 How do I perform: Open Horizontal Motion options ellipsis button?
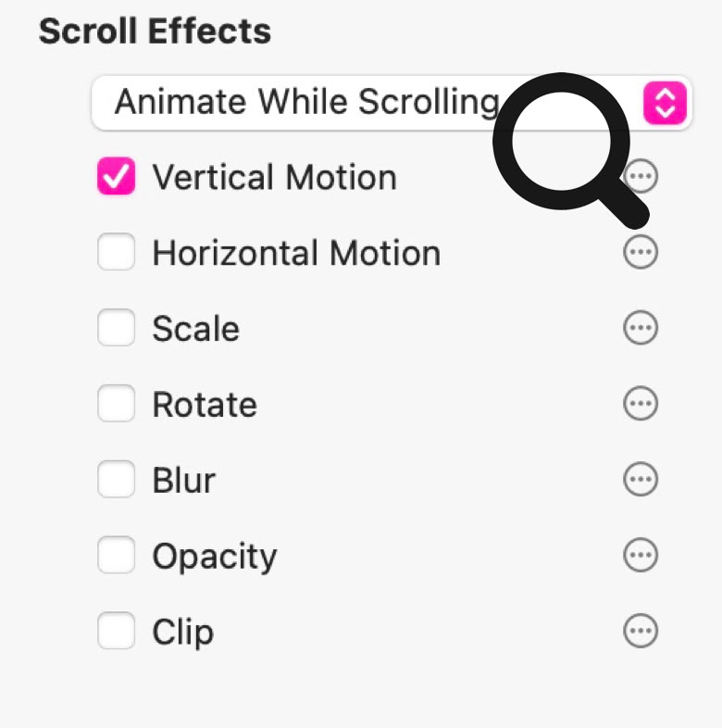(641, 252)
